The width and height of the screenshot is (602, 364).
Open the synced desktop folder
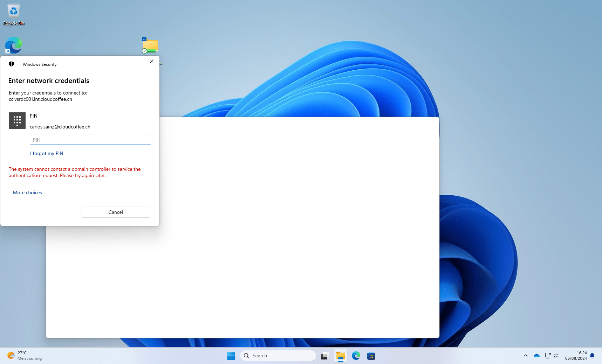click(150, 45)
